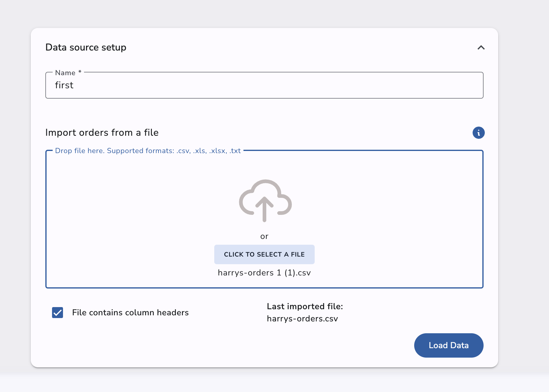Click the harrys-orders.csv last imported filename
Viewport: 549px width, 392px height.
point(302,319)
